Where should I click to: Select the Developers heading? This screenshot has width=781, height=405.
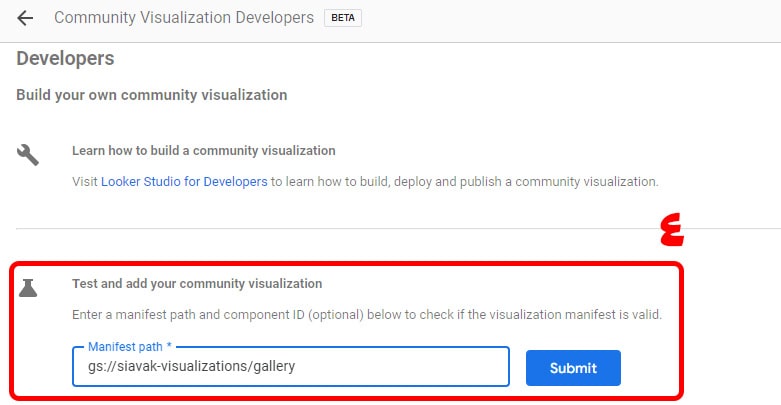tap(65, 59)
